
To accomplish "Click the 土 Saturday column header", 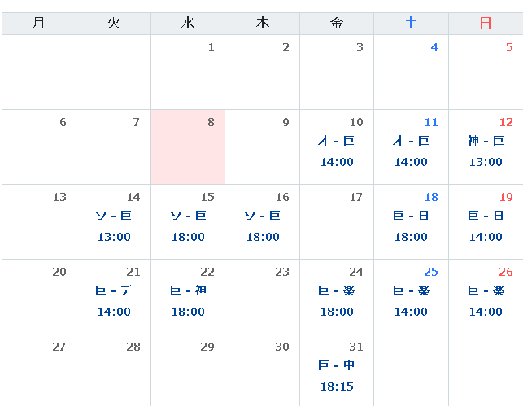I will [411, 24].
